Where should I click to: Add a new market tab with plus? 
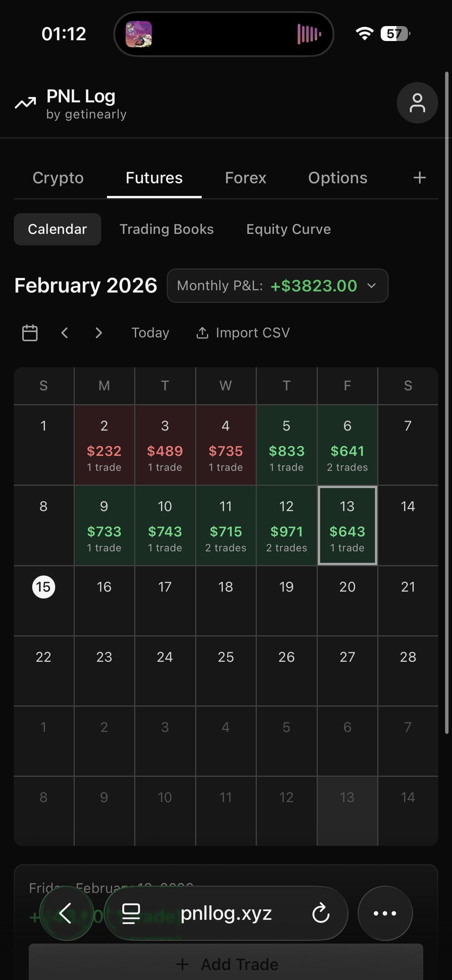tap(420, 178)
